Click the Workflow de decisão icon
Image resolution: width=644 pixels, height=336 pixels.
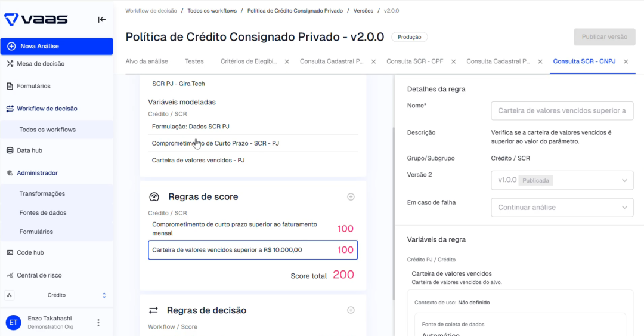click(10, 109)
